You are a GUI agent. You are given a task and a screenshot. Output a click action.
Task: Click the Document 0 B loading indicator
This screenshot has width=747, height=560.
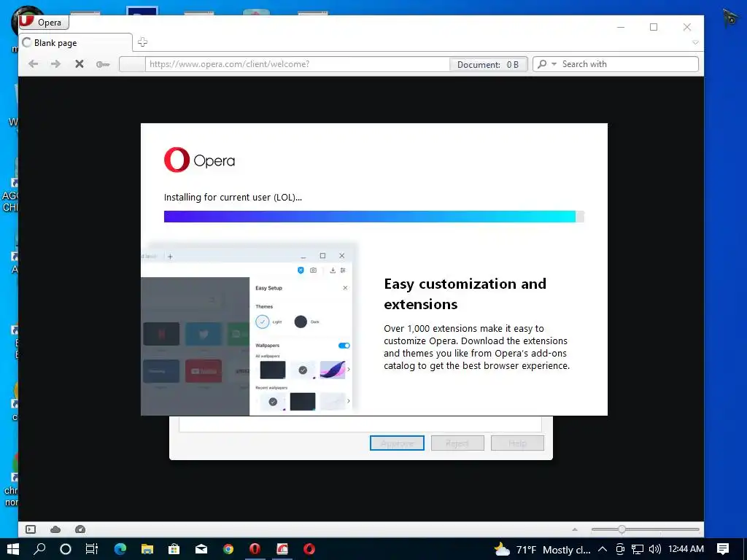pos(488,65)
